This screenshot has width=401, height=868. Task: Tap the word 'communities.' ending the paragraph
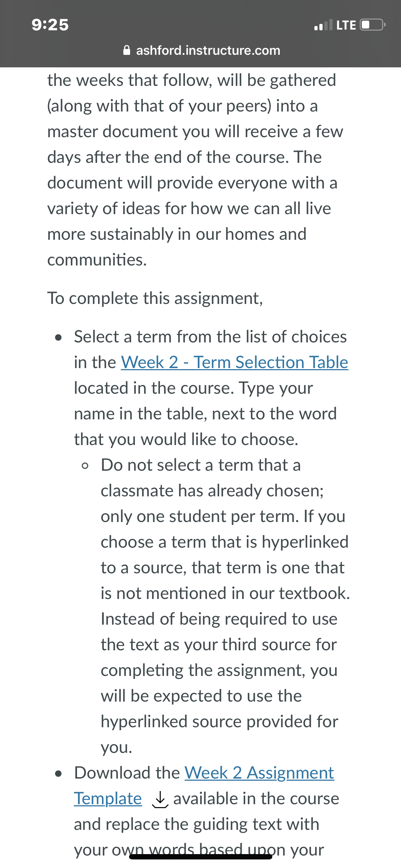[x=97, y=260]
